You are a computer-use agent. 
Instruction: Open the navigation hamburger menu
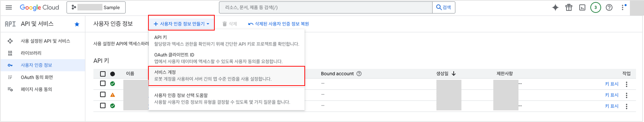(x=9, y=7)
